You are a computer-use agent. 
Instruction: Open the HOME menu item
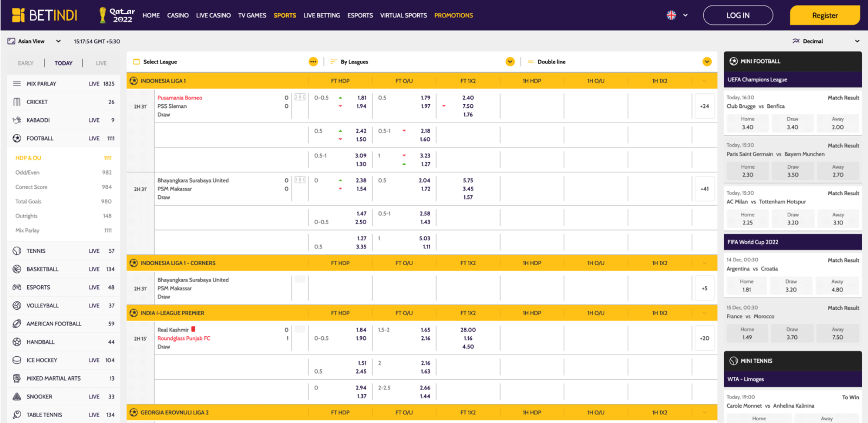[151, 15]
